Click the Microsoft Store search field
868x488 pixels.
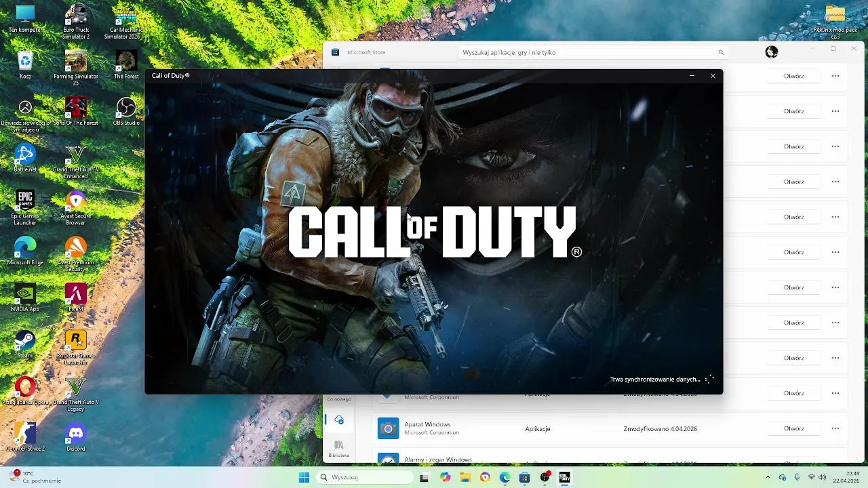pyautogui.click(x=593, y=52)
